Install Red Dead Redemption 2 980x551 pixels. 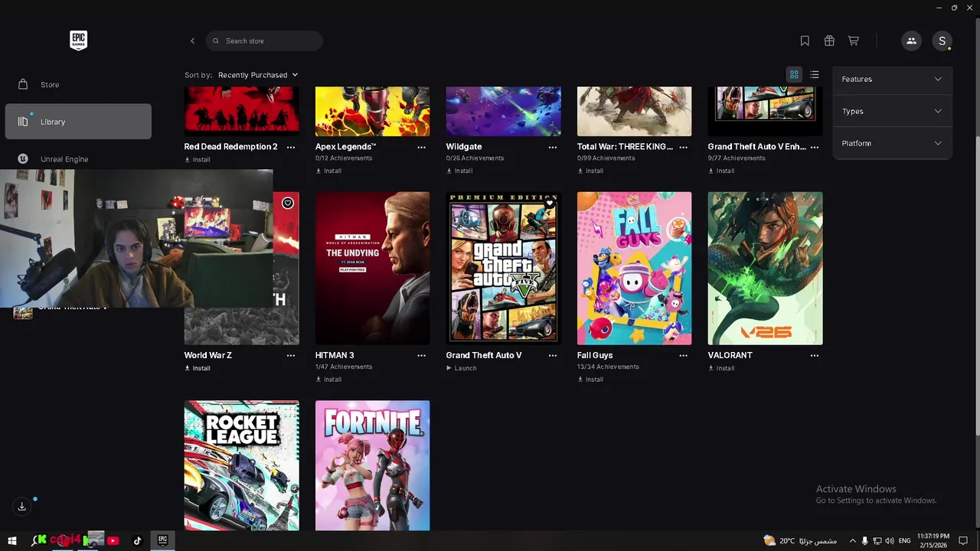[x=198, y=160]
